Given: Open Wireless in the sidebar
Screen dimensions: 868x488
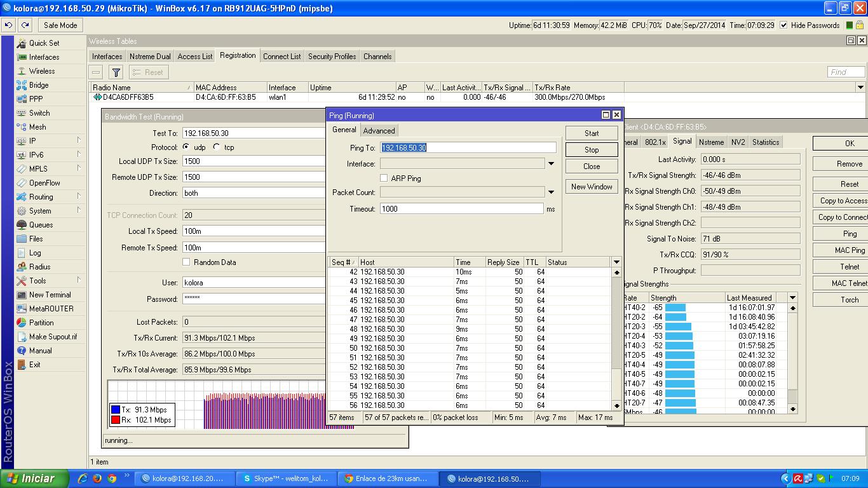Looking at the screenshot, I should [x=41, y=71].
